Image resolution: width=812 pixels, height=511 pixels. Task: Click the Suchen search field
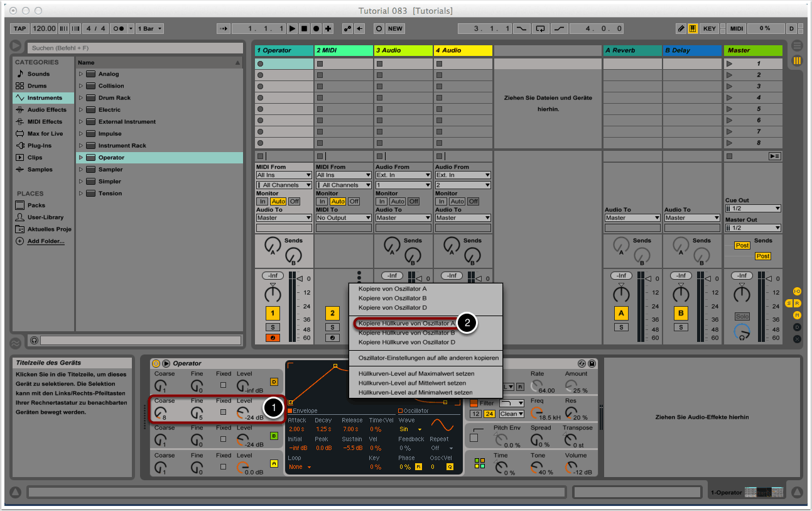click(135, 48)
